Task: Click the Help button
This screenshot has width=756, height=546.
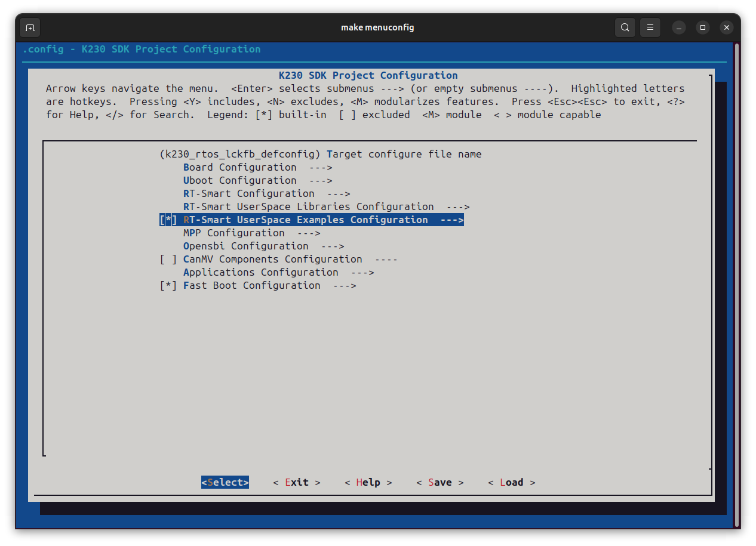Action: coord(368,482)
